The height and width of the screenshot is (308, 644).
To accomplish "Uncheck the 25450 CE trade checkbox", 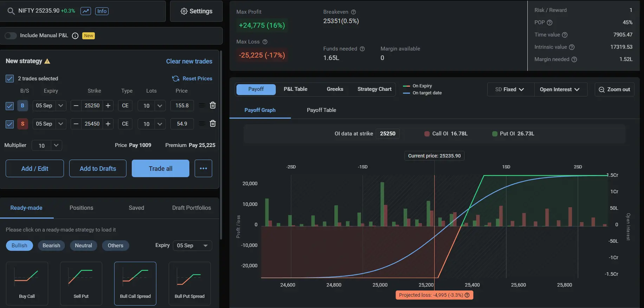I will pos(10,124).
